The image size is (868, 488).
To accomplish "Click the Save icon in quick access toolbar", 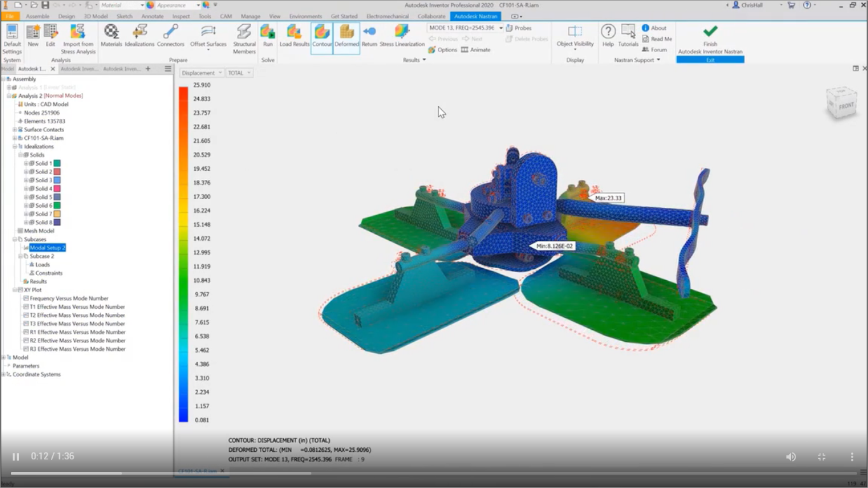I will [x=45, y=5].
